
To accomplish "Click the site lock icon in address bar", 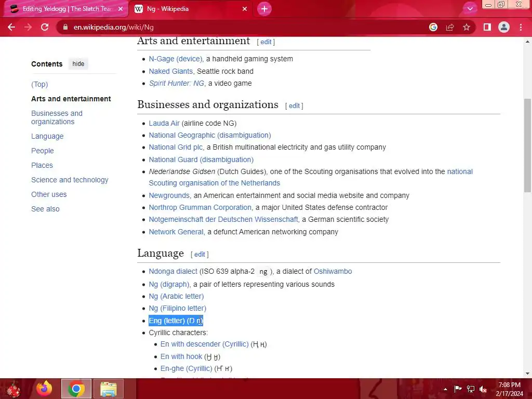I will (x=65, y=27).
